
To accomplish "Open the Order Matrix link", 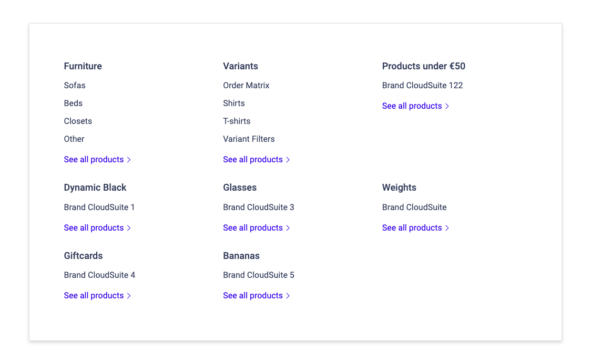I will (246, 85).
